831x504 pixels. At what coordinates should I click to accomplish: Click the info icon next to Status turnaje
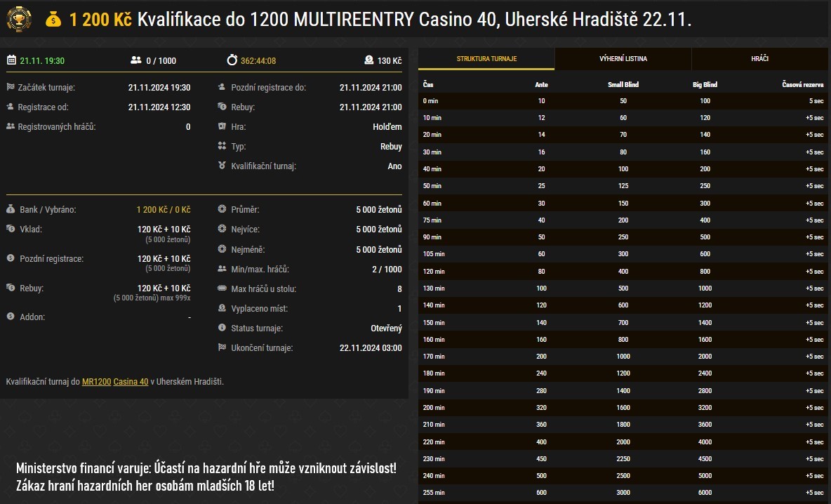pos(222,328)
